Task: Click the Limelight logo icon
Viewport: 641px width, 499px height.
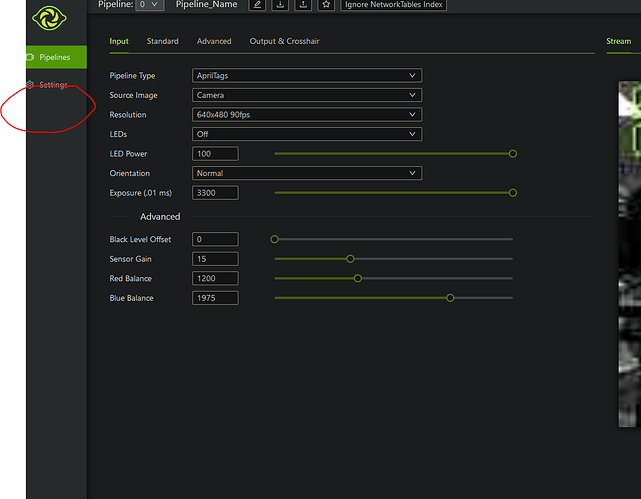Action: [49, 18]
